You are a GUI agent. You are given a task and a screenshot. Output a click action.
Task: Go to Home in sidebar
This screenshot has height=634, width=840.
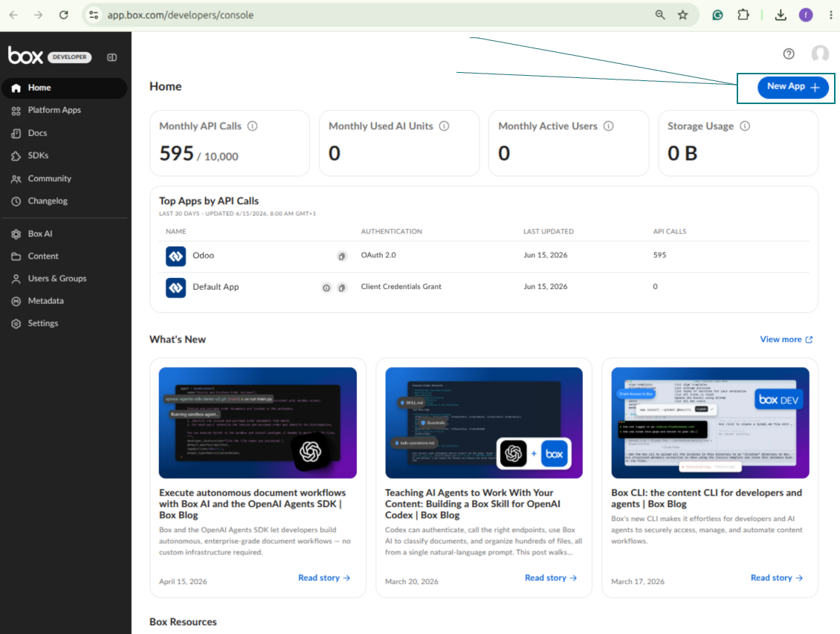64,88
